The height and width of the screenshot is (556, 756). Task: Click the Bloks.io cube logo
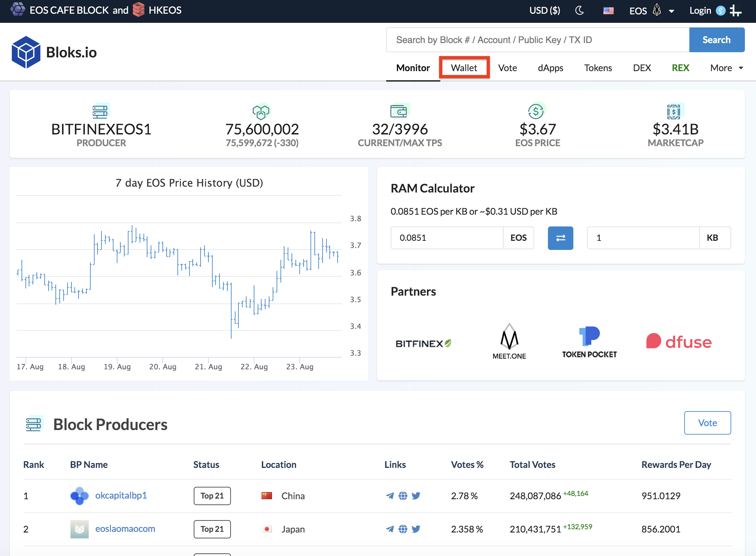coord(25,52)
